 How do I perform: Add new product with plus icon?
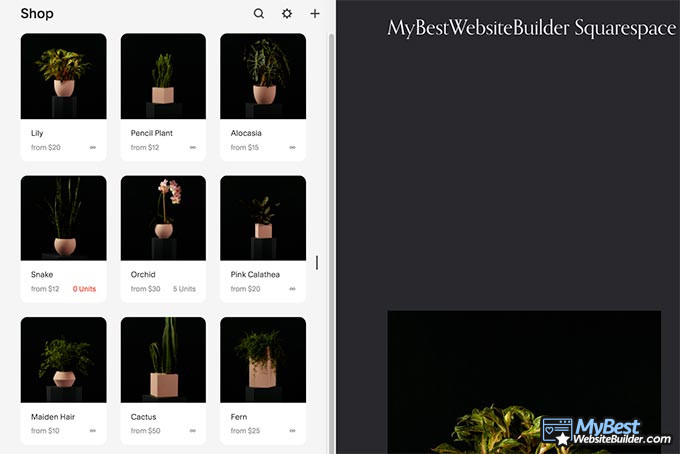click(x=315, y=14)
